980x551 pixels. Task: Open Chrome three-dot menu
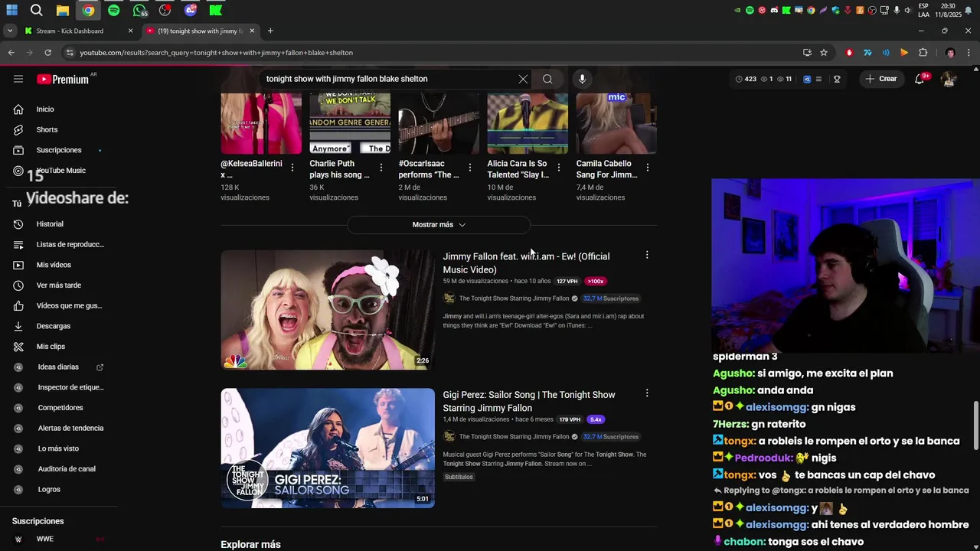[x=968, y=53]
